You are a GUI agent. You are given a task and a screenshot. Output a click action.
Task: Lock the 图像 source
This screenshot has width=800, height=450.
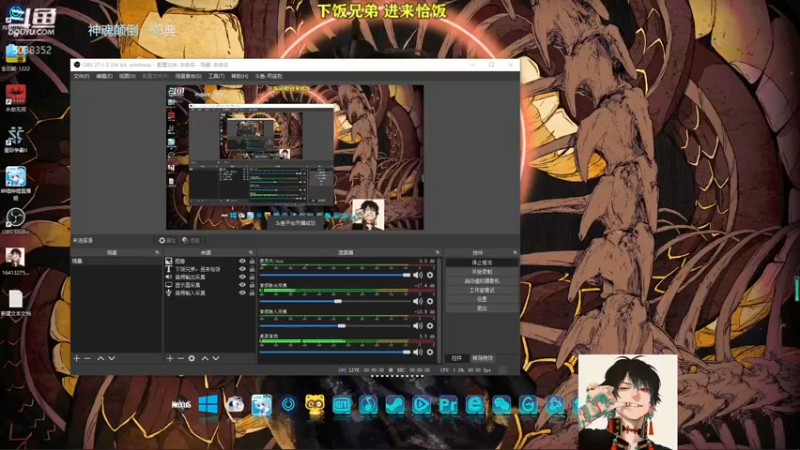[x=252, y=261]
